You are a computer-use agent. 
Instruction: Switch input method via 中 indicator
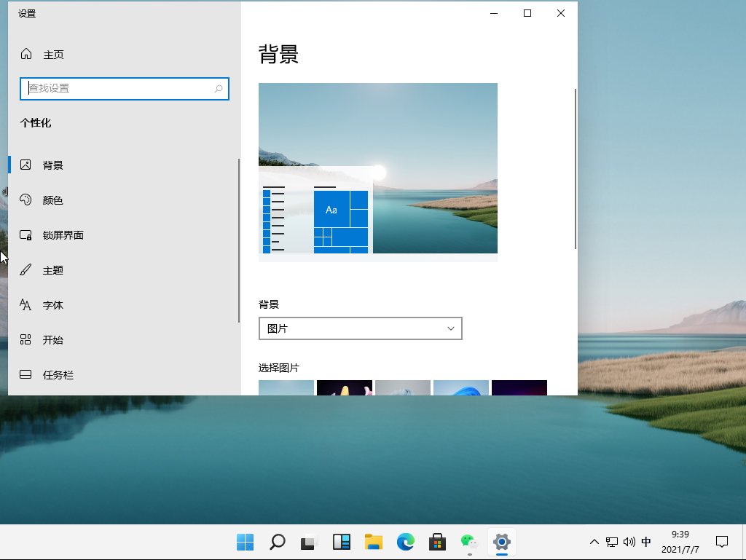646,542
